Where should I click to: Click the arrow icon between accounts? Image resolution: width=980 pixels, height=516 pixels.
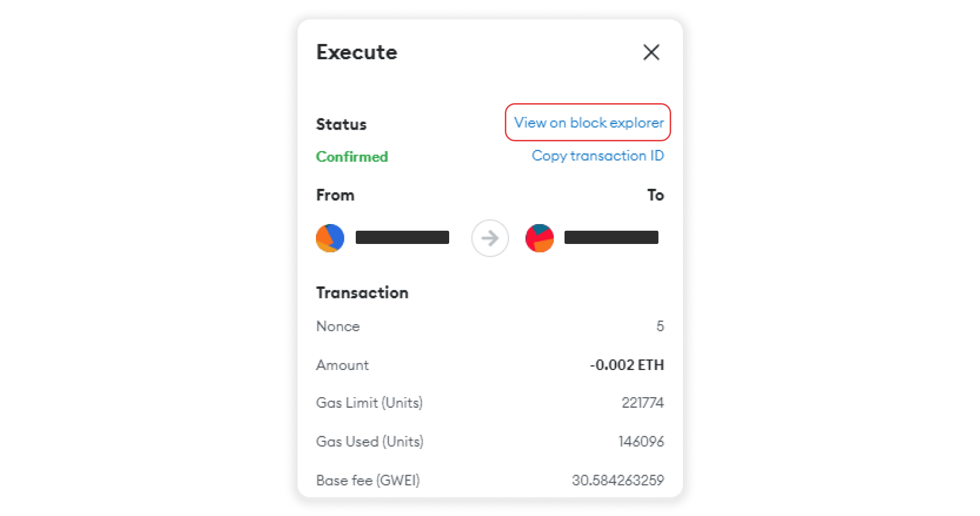(x=490, y=238)
